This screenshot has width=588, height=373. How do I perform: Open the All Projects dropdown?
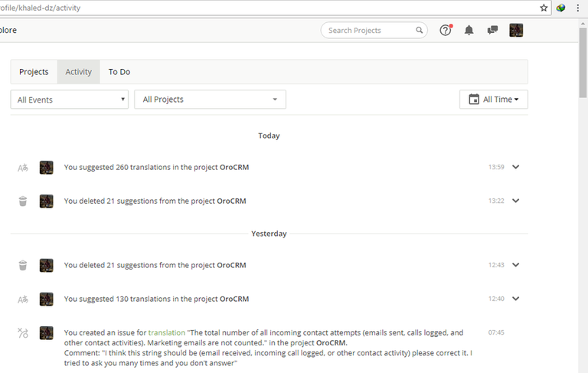tap(210, 100)
